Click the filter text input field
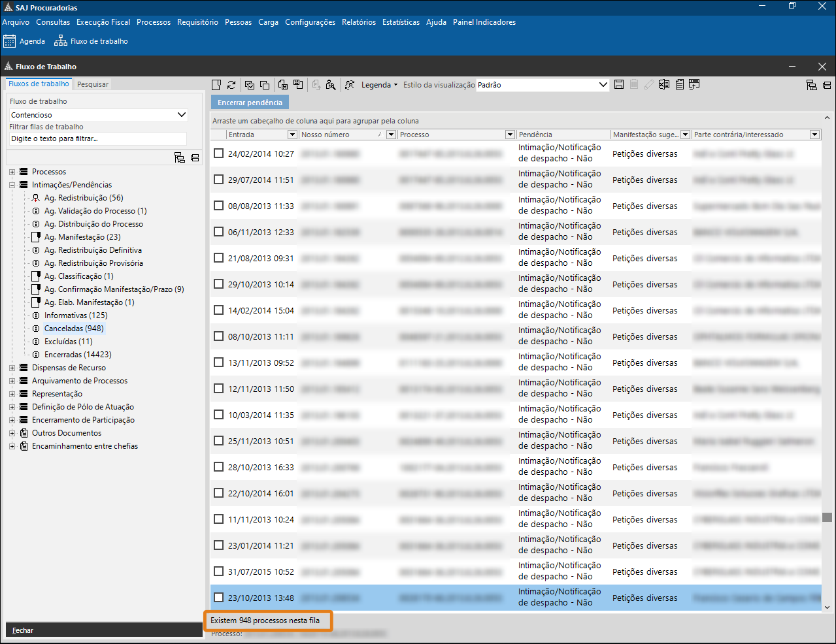Viewport: 836px width, 644px height. [x=97, y=138]
